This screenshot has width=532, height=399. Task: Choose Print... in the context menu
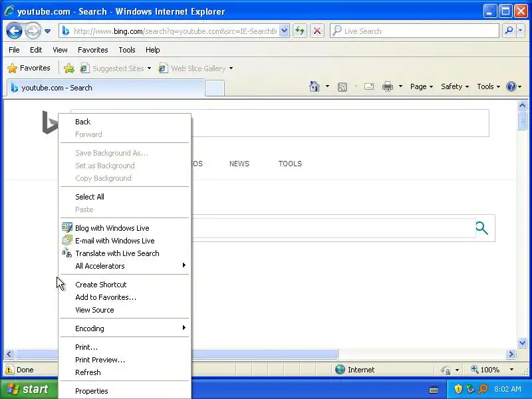tap(124, 347)
